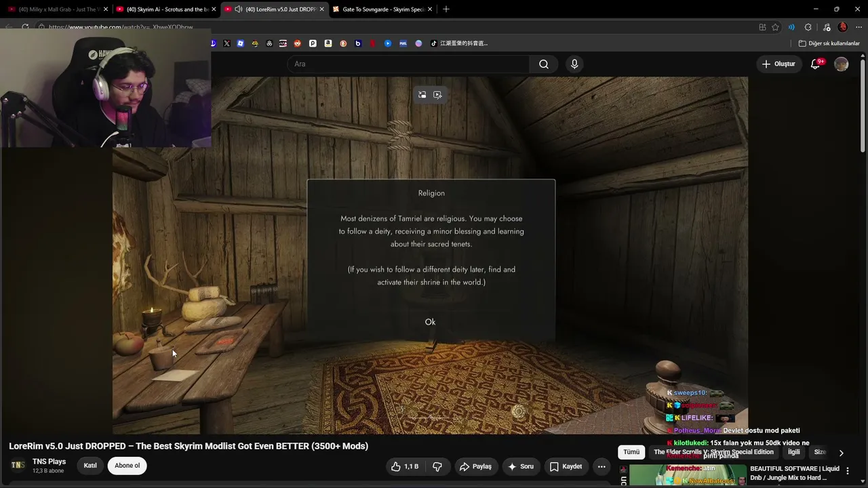Open the browser extensions puzzle icon
This screenshot has width=868, height=488.
808,27
